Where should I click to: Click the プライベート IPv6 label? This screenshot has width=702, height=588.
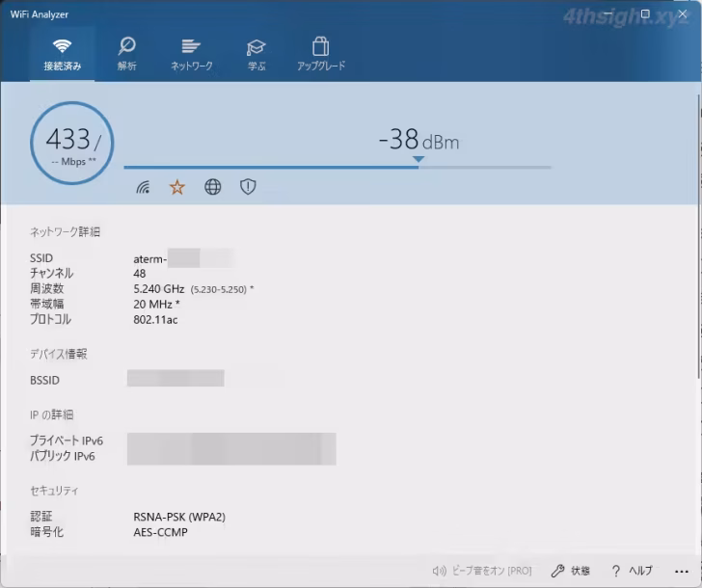pyautogui.click(x=67, y=441)
